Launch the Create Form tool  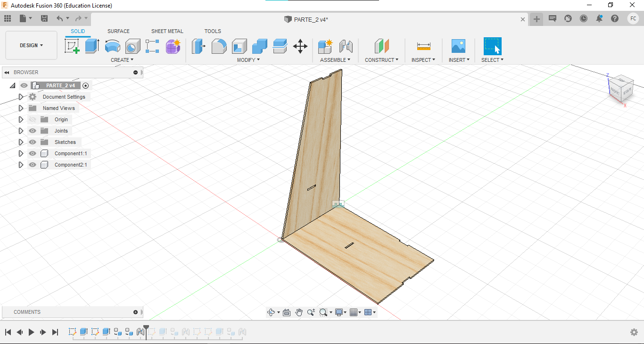pos(173,46)
